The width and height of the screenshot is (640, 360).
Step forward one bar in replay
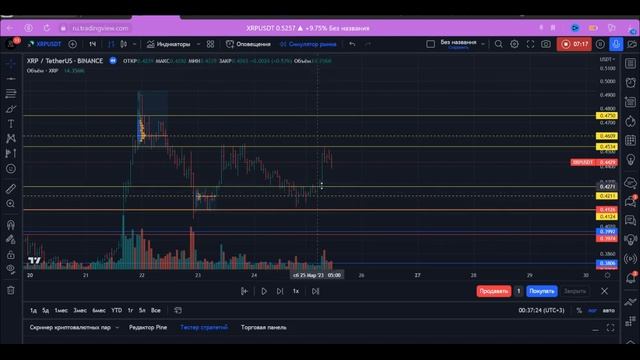coord(280,291)
